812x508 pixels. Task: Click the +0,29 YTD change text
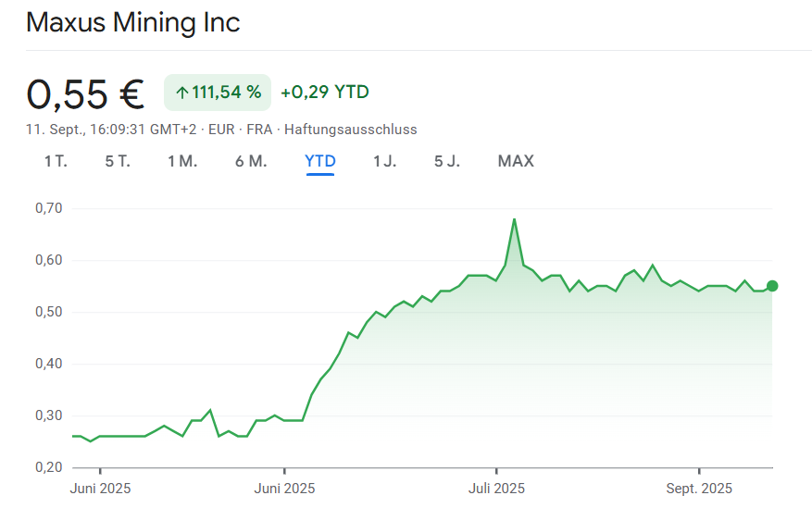tap(325, 93)
